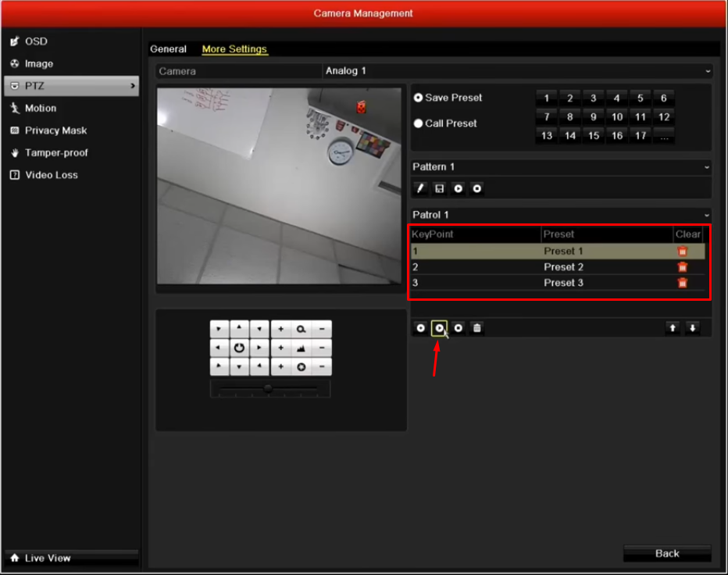This screenshot has width=728, height=575.
Task: Tilt the camera down with the PTZ down arrow
Action: click(239, 366)
